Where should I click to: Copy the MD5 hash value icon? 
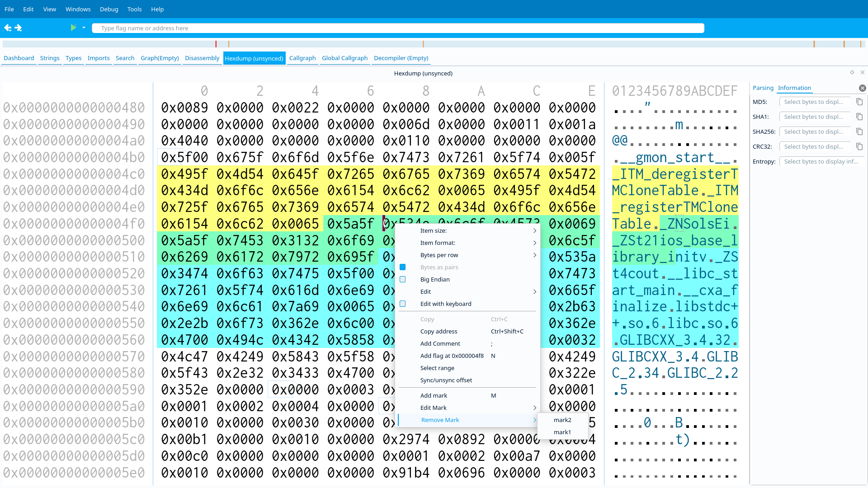coord(859,102)
